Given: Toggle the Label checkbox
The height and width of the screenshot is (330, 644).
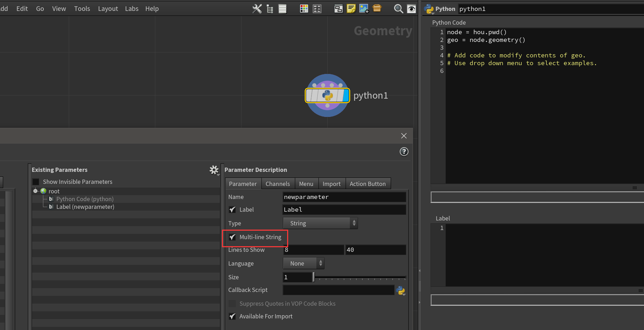Looking at the screenshot, I should click(x=232, y=210).
